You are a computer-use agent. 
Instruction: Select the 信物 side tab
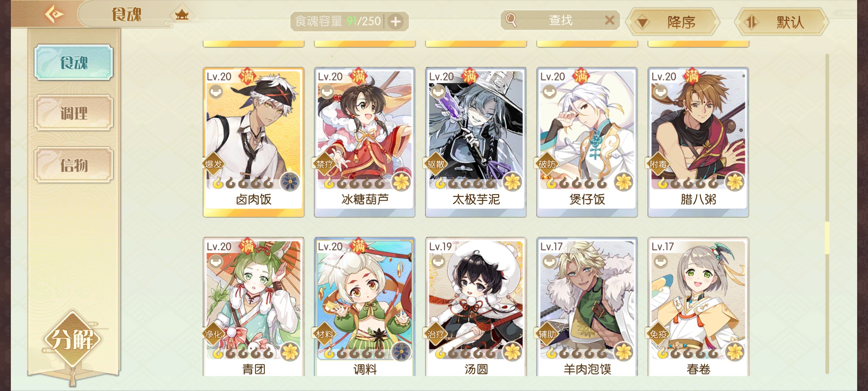point(74,165)
